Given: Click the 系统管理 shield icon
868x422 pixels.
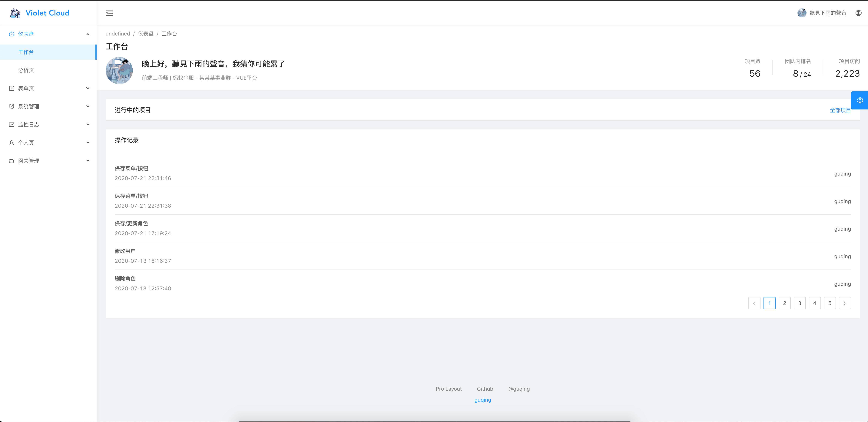Looking at the screenshot, I should (x=12, y=106).
